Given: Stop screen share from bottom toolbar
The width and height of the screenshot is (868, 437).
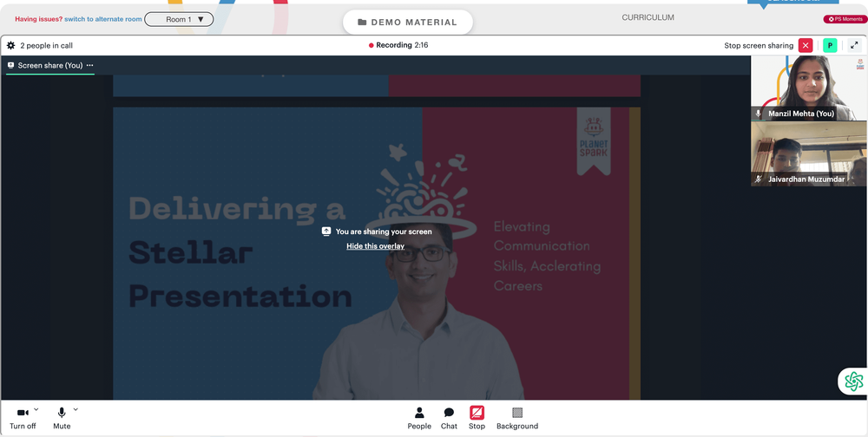Looking at the screenshot, I should (x=477, y=418).
